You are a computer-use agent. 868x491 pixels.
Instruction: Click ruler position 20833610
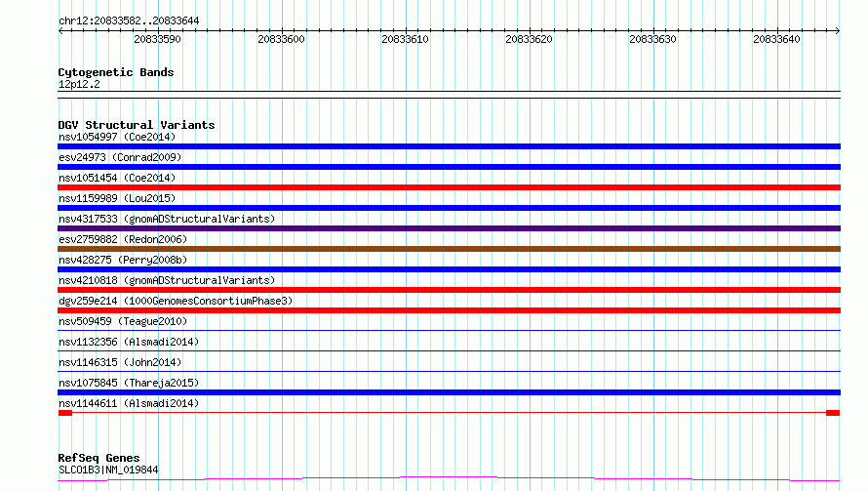[405, 39]
